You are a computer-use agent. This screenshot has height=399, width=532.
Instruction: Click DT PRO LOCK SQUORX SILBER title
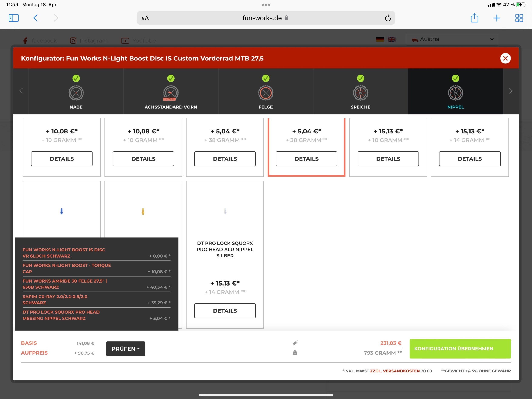(225, 249)
